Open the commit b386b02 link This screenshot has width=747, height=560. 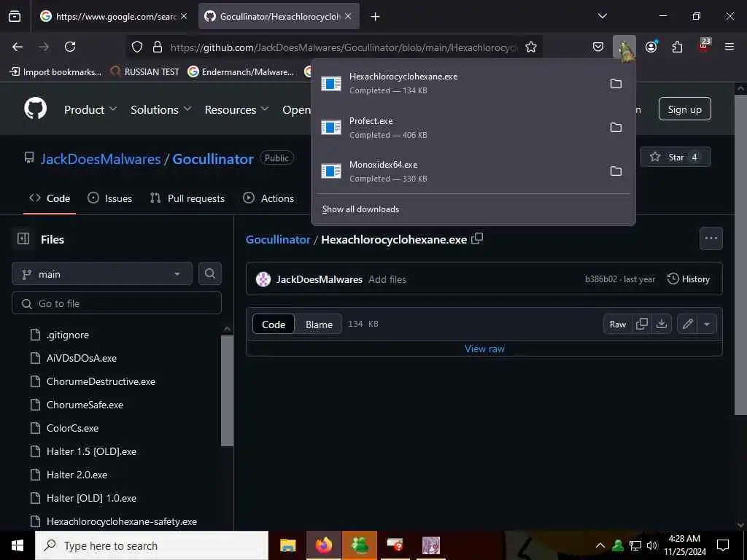[x=601, y=279]
